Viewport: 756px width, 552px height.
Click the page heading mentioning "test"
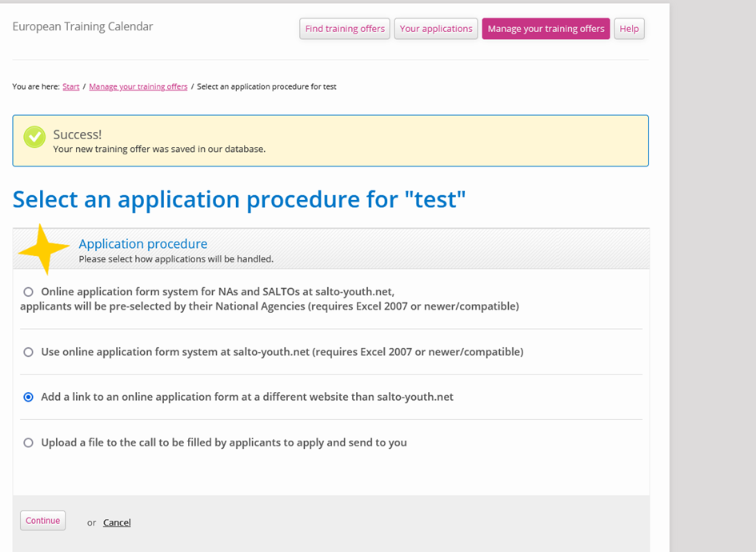pyautogui.click(x=239, y=199)
